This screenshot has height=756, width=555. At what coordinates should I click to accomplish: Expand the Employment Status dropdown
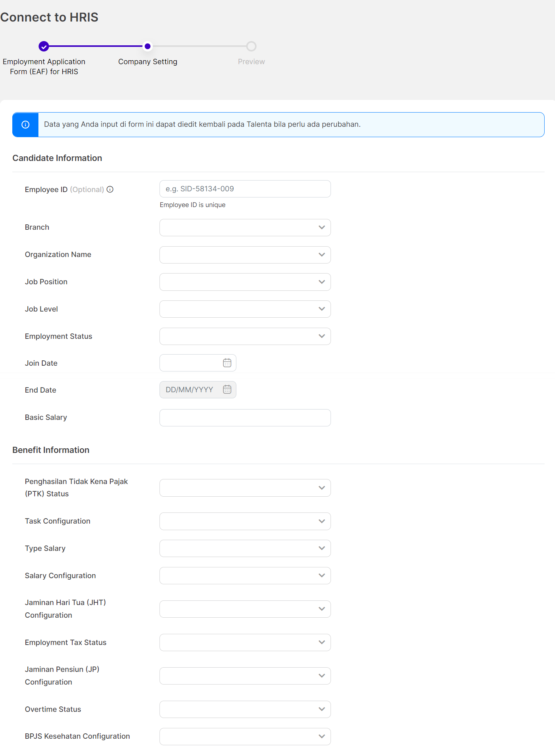click(x=245, y=336)
